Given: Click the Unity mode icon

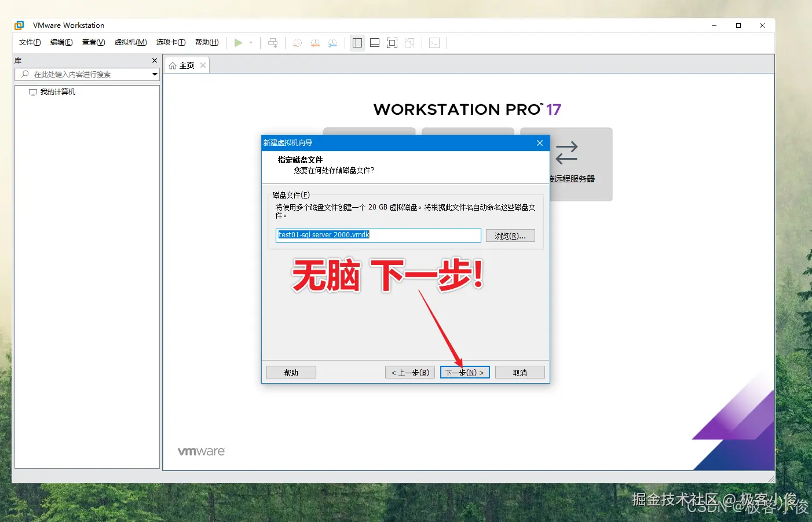Looking at the screenshot, I should [x=409, y=43].
